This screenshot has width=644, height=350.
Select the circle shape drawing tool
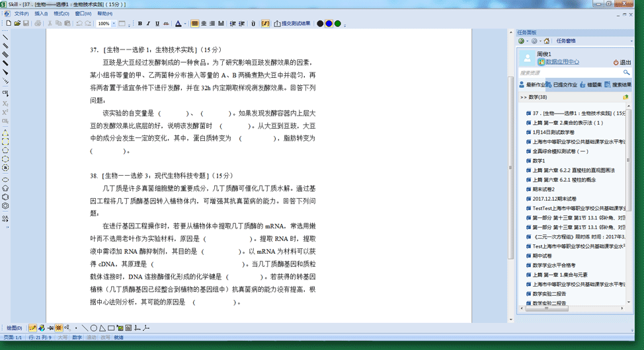[94, 328]
